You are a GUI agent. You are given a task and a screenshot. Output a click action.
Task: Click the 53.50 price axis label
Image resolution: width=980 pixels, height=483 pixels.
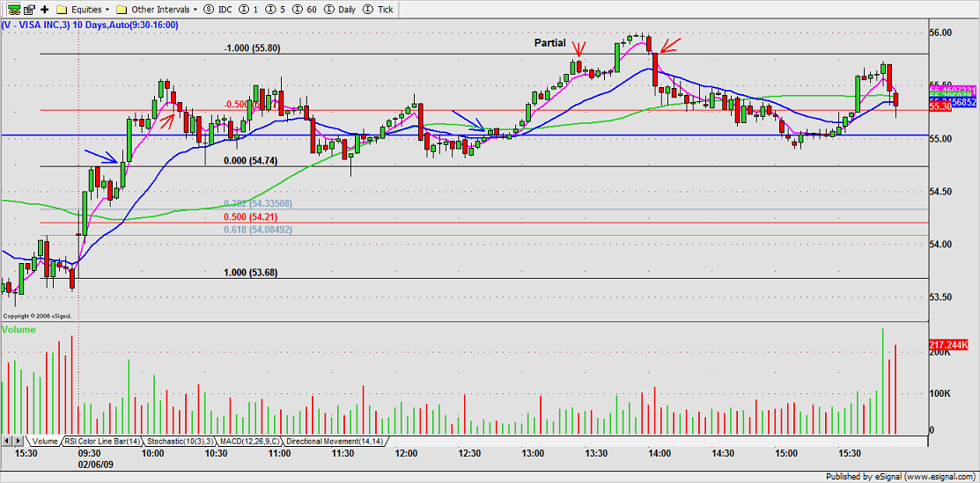(x=941, y=296)
